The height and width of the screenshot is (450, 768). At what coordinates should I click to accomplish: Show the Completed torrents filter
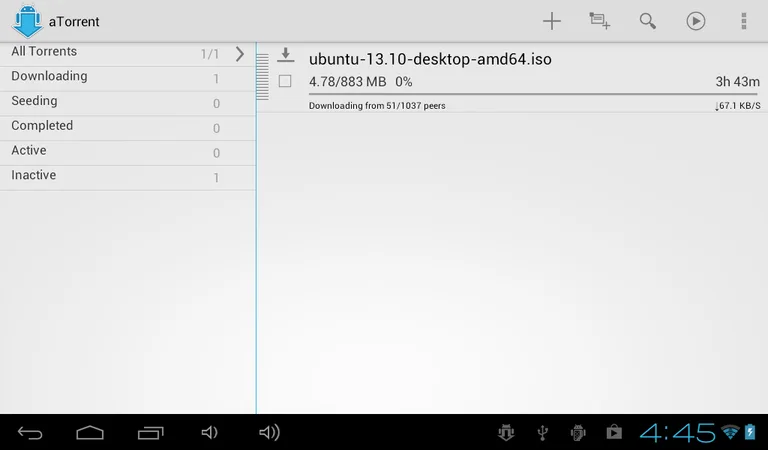[x=127, y=128]
